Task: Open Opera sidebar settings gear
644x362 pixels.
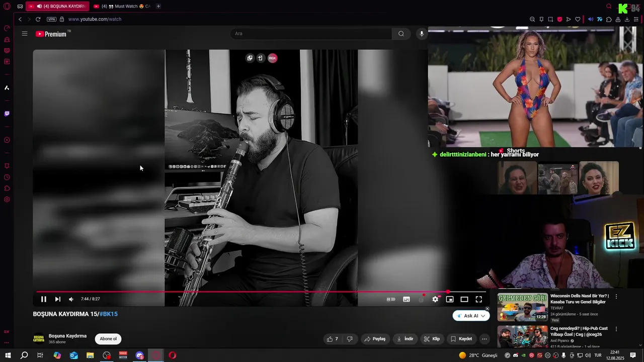Action: point(7,200)
